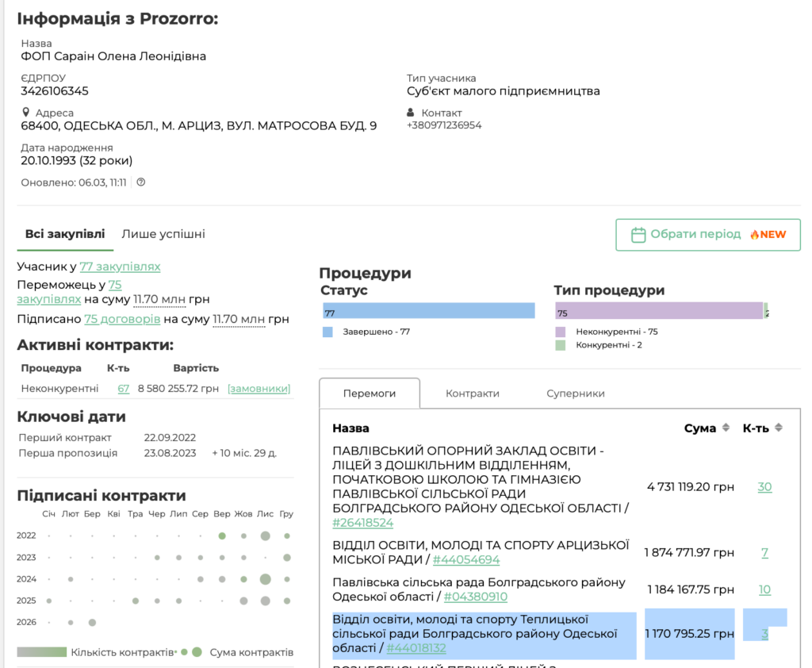Click the March 2026 contracts bubble
This screenshot has height=668, width=812.
[x=92, y=622]
